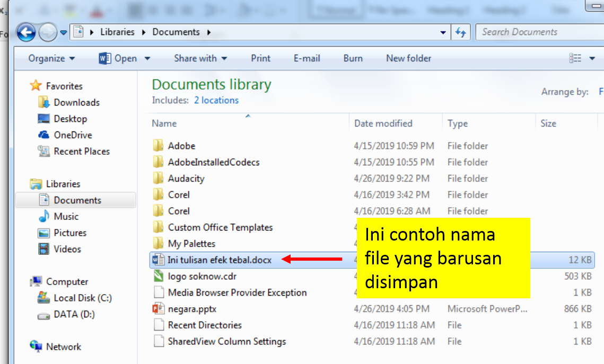
Task: Open the dropdown arrow beside Open
Action: 147,58
